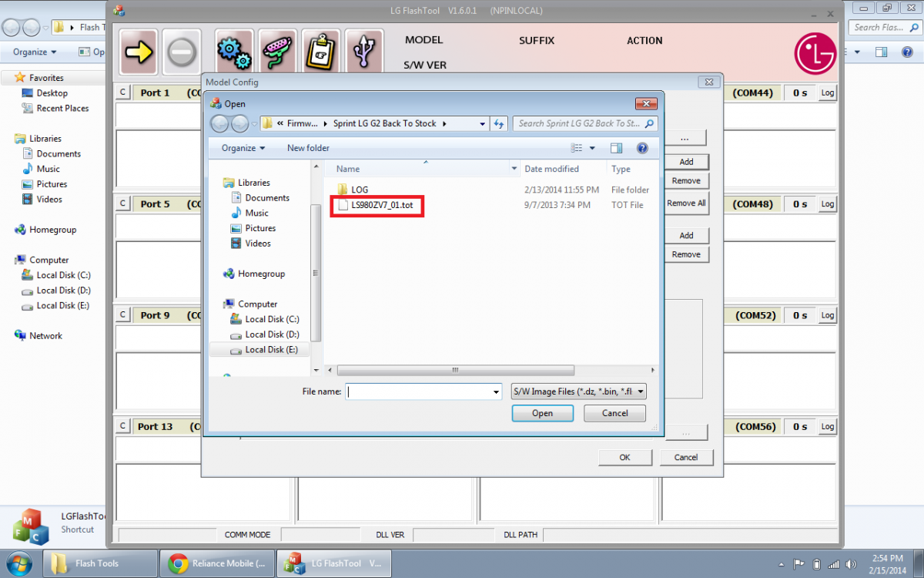Click Remove All in Model Config
This screenshot has width=924, height=578.
pos(686,203)
